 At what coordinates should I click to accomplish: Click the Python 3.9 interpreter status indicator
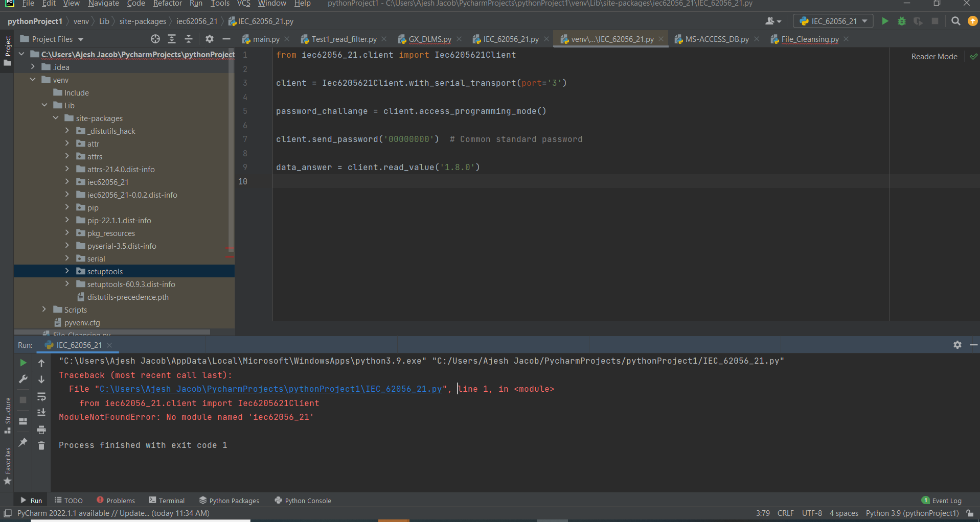click(x=912, y=513)
